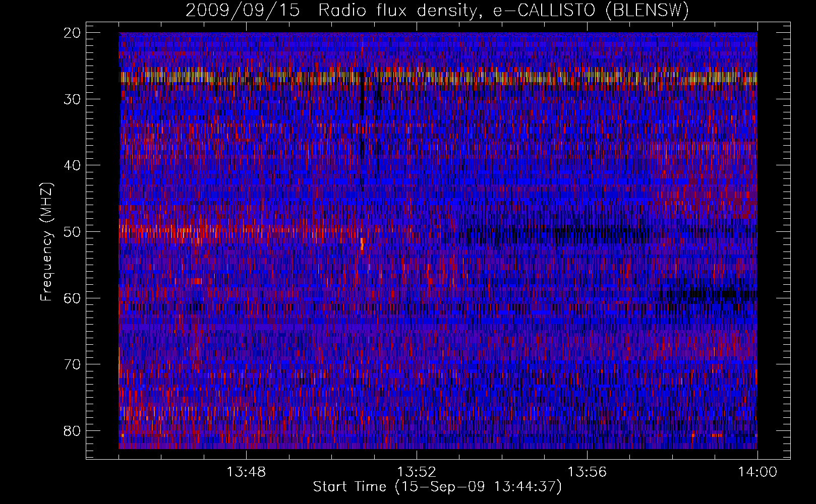Viewport: 816px width, 504px height.
Task: Click the 60 frequency tick label
Action: click(x=73, y=298)
